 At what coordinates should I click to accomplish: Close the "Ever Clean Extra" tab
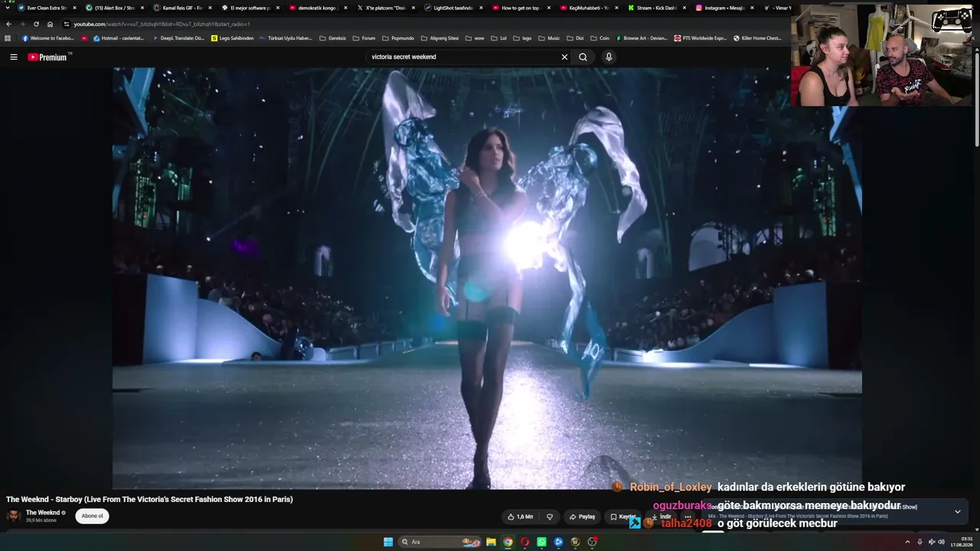74,8
